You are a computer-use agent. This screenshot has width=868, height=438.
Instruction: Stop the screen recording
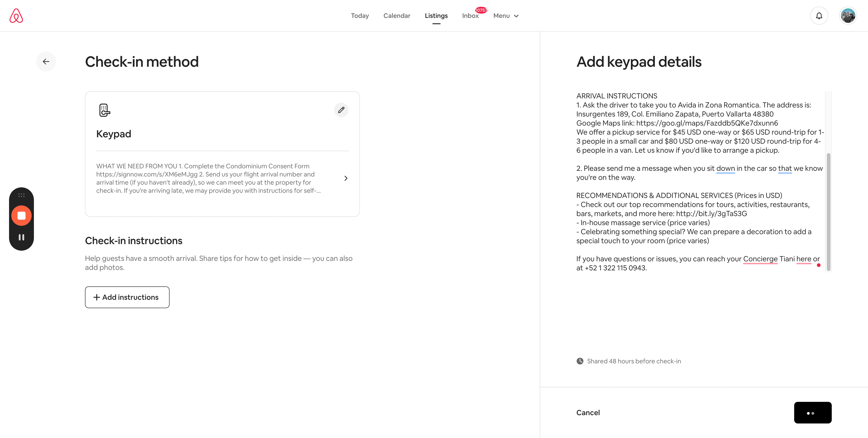pyautogui.click(x=21, y=215)
